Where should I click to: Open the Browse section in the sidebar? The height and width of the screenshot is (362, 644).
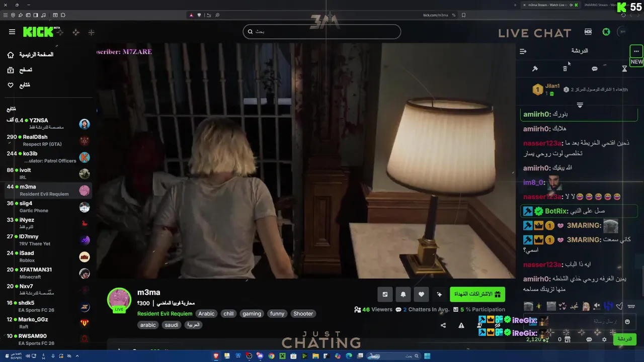tap(20, 70)
